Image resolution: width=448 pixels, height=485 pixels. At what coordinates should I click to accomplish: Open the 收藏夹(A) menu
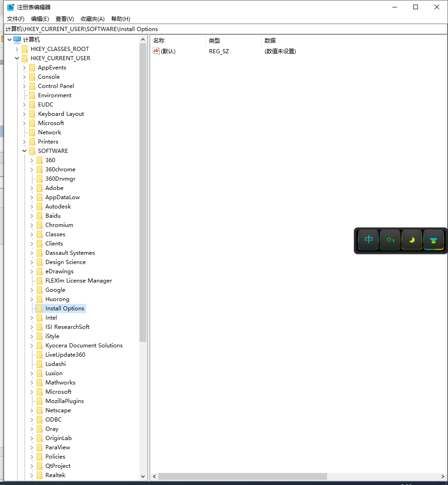click(x=93, y=19)
